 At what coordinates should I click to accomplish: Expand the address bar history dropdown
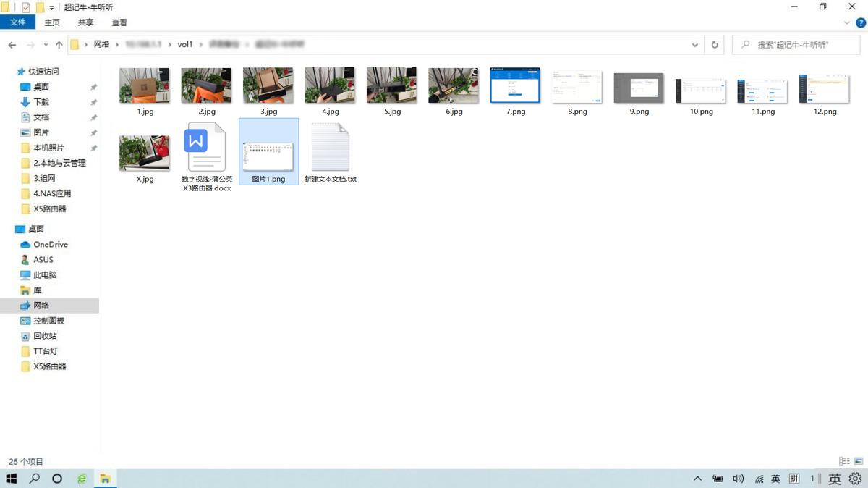pos(695,45)
